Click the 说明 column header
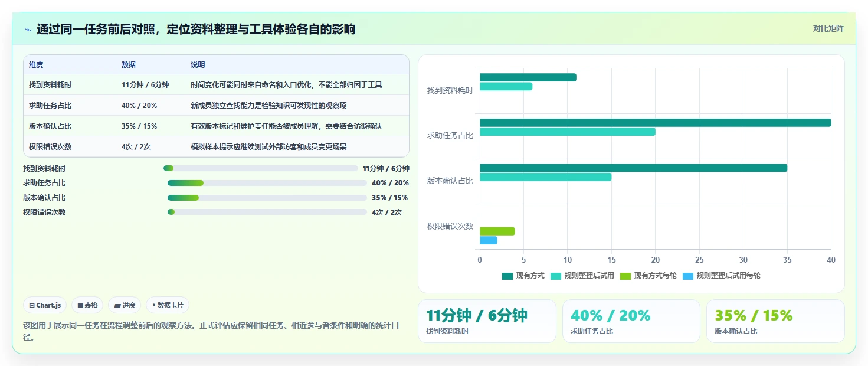The width and height of the screenshot is (868, 366). click(198, 65)
